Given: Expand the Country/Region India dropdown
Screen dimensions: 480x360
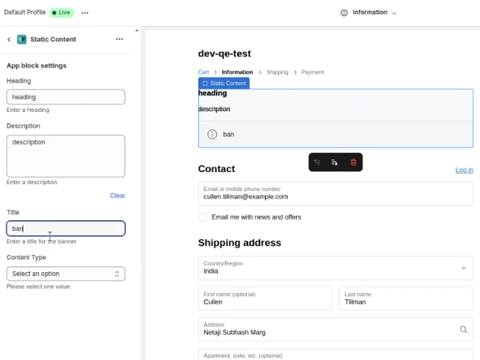Looking at the screenshot, I should 336,268.
